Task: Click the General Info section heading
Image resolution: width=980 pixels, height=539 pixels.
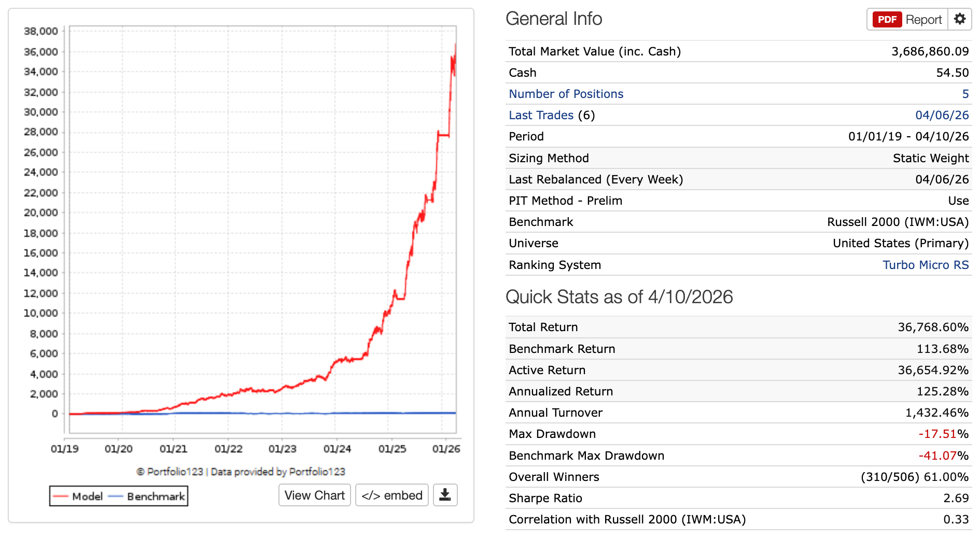Action: (x=554, y=19)
